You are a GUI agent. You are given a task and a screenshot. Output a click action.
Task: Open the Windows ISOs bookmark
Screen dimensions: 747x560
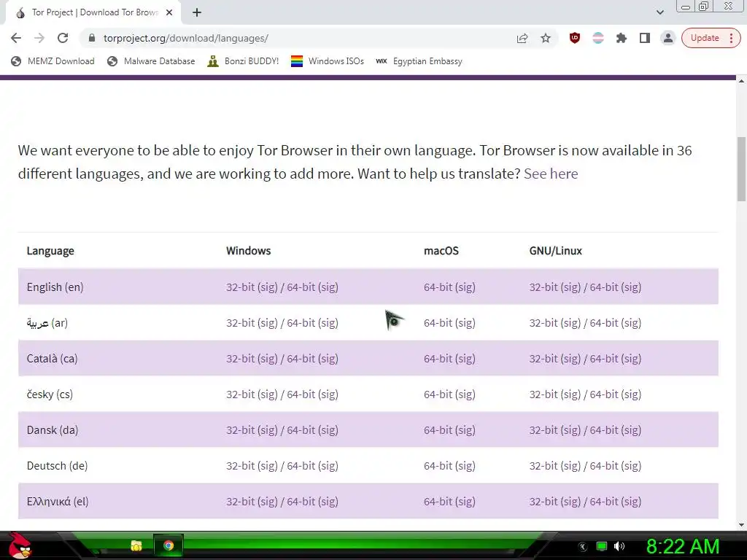[x=328, y=61]
